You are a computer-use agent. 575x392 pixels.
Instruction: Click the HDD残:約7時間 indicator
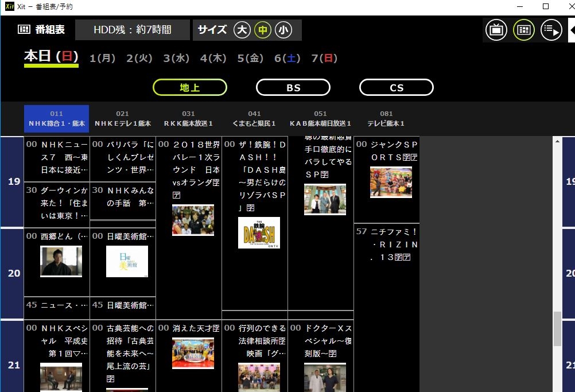(133, 30)
